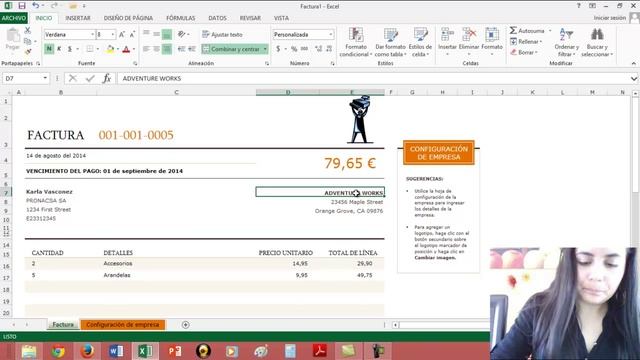The width and height of the screenshot is (640, 360).
Task: Click the CONFIGURACIÓN DE EMPRESA button
Action: [439, 153]
